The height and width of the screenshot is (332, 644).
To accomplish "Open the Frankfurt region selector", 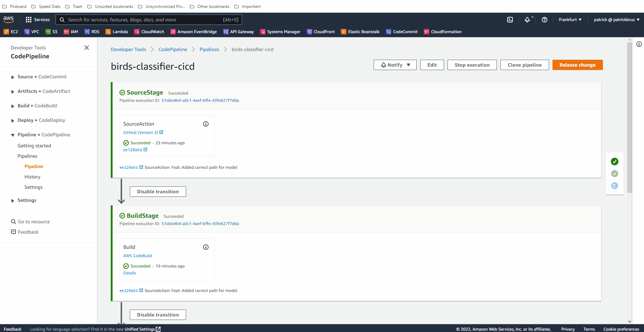I will (570, 20).
